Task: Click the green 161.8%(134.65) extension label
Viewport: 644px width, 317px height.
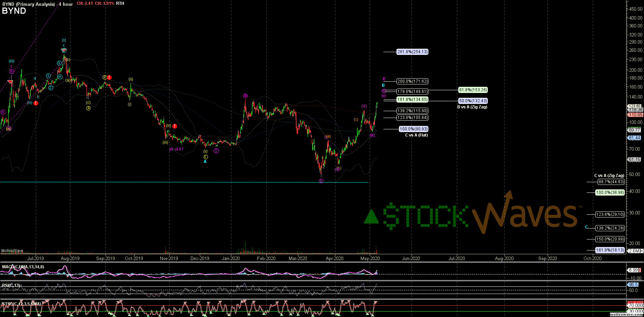Action: (412, 99)
